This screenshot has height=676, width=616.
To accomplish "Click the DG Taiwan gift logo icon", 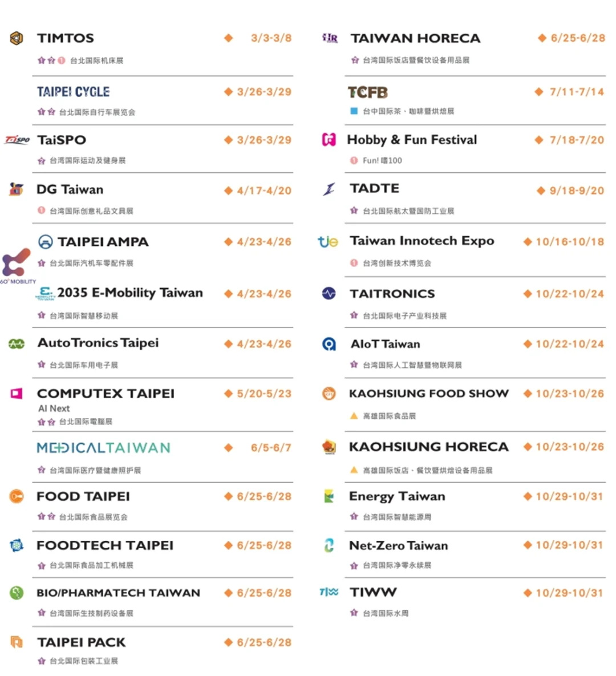I will 17,189.
